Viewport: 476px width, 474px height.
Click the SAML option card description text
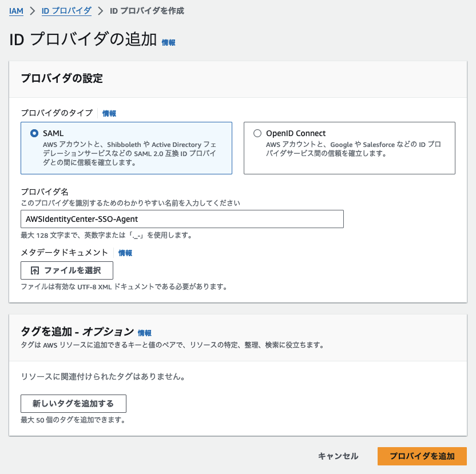[130, 153]
